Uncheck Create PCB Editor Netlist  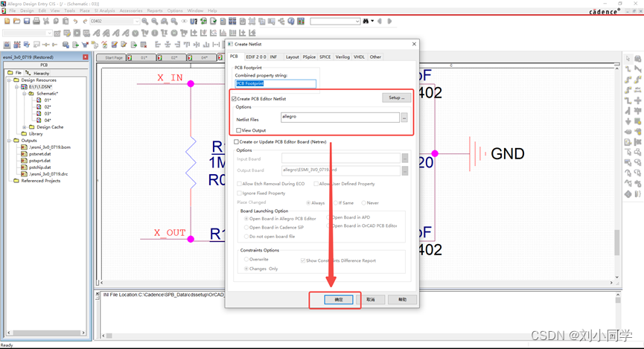[x=235, y=98]
